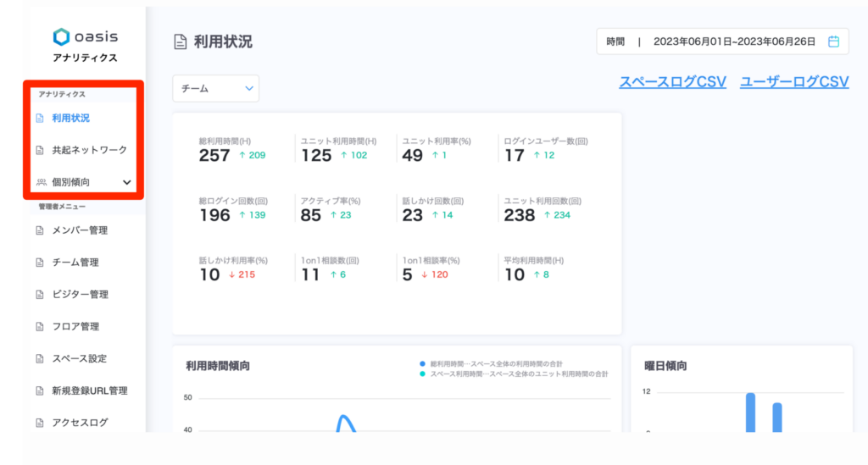868x465 pixels.
Task: Open the date range picker field
Action: tap(721, 41)
